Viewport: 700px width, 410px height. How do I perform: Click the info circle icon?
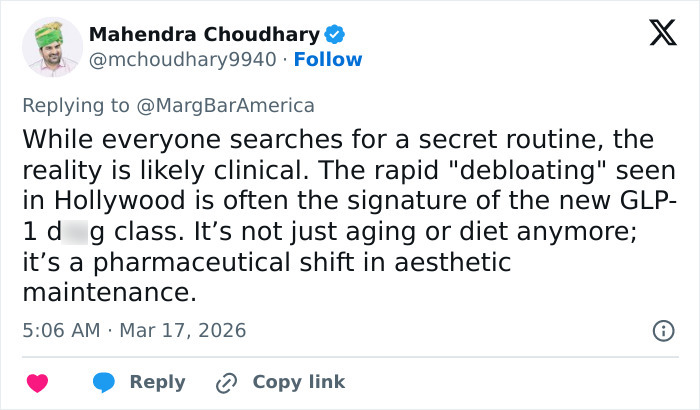click(662, 330)
